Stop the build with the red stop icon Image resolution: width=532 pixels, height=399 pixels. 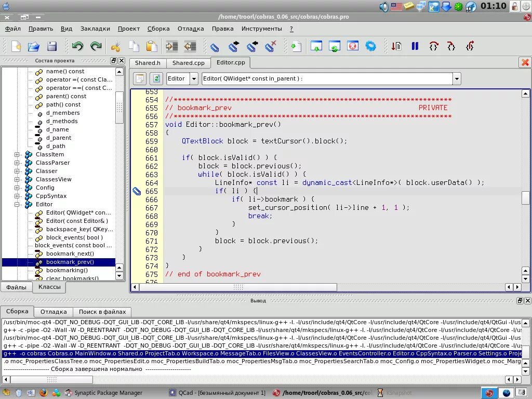point(353,46)
